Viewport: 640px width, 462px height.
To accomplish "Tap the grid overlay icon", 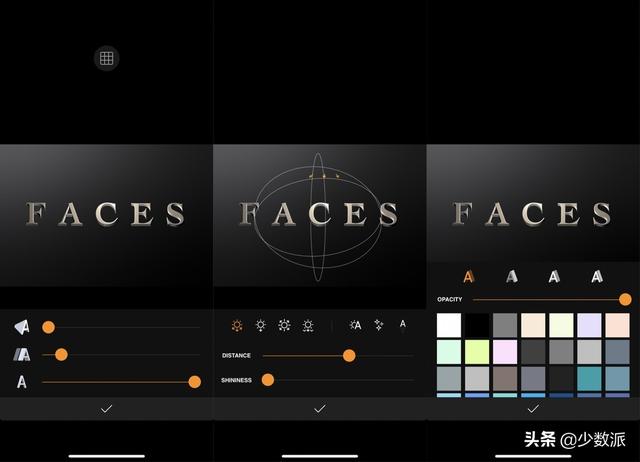I will tap(107, 58).
